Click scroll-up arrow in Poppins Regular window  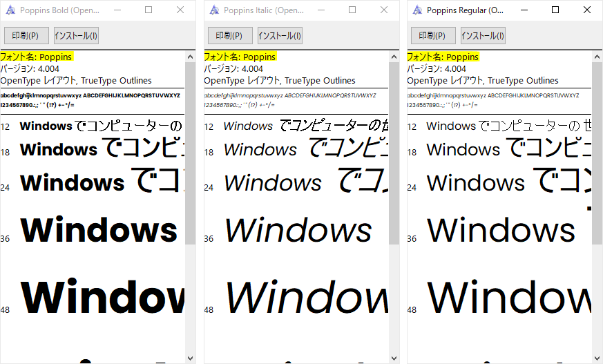pos(597,57)
